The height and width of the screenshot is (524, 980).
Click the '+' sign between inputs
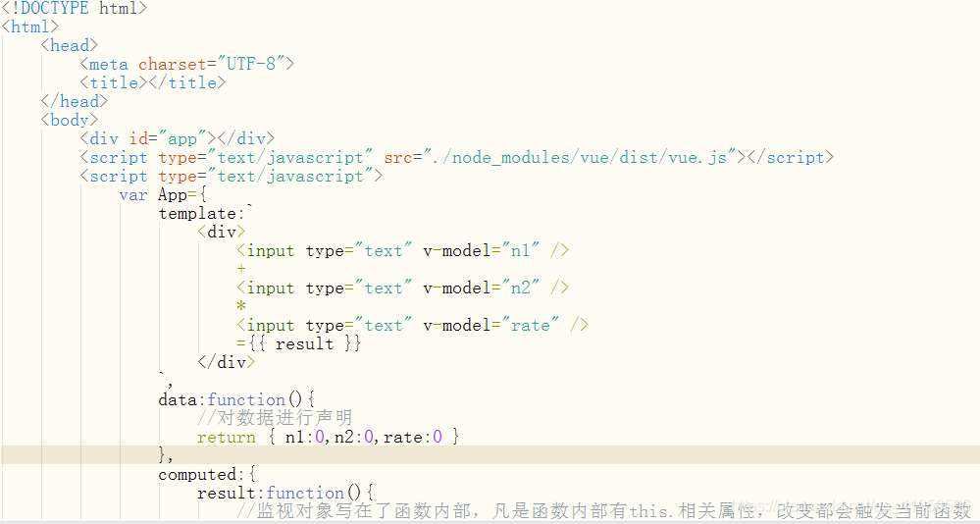(241, 269)
